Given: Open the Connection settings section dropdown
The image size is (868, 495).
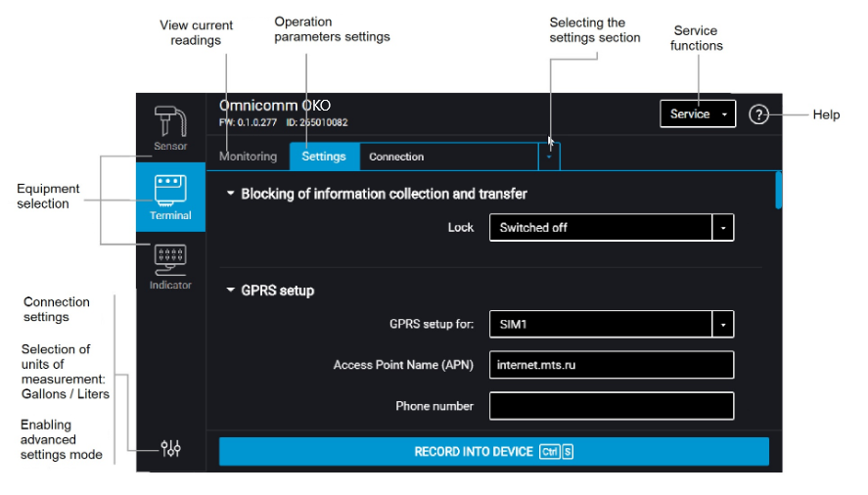Looking at the screenshot, I should (460, 157).
